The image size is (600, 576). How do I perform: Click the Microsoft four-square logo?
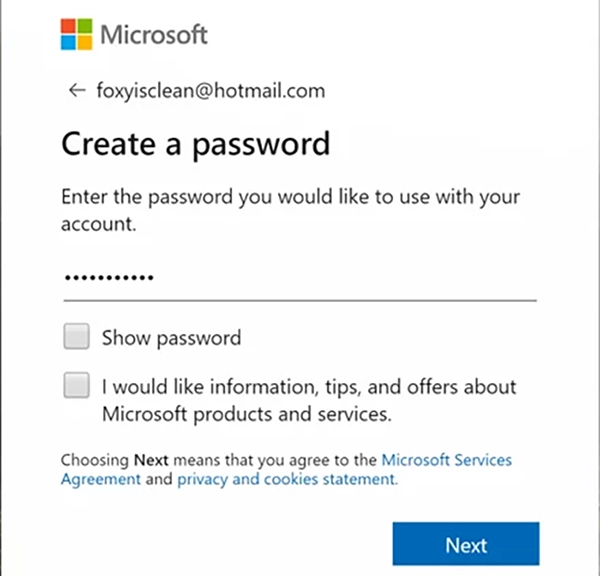coord(77,34)
